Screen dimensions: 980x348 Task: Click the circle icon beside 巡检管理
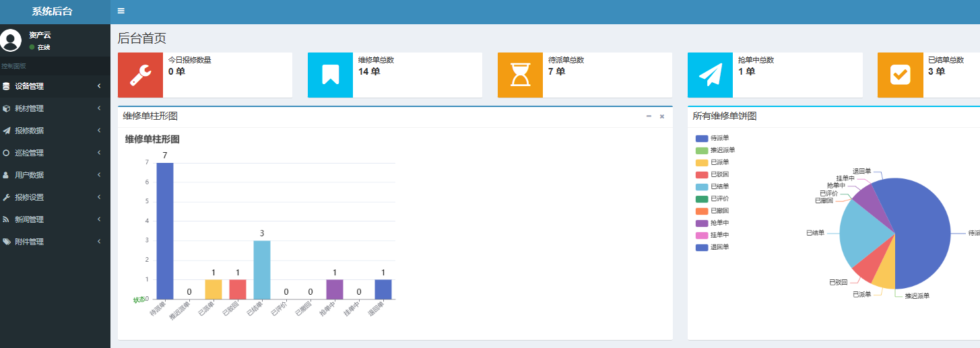[x=6, y=153]
